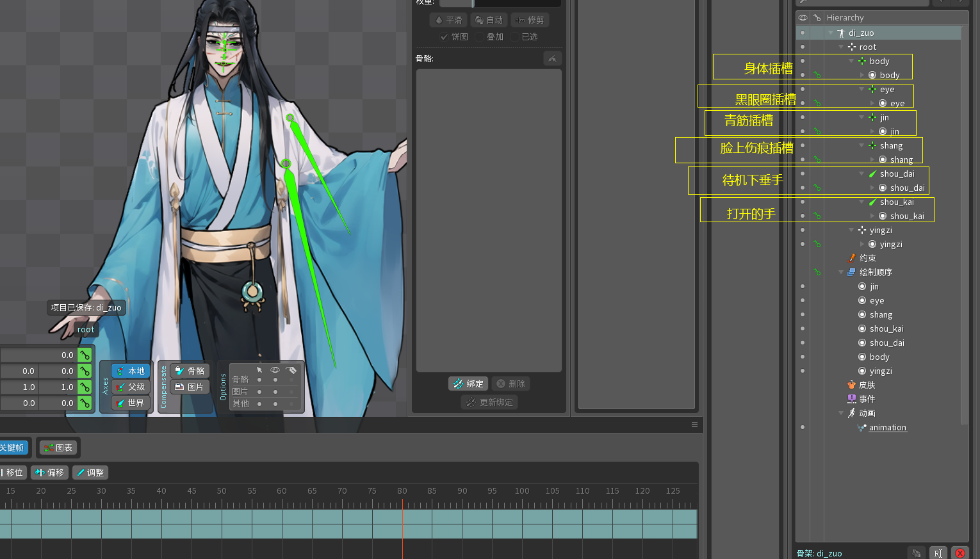Viewport: 980px width, 559px height.
Task: Click the 权重 weight slider
Action: [x=500, y=3]
